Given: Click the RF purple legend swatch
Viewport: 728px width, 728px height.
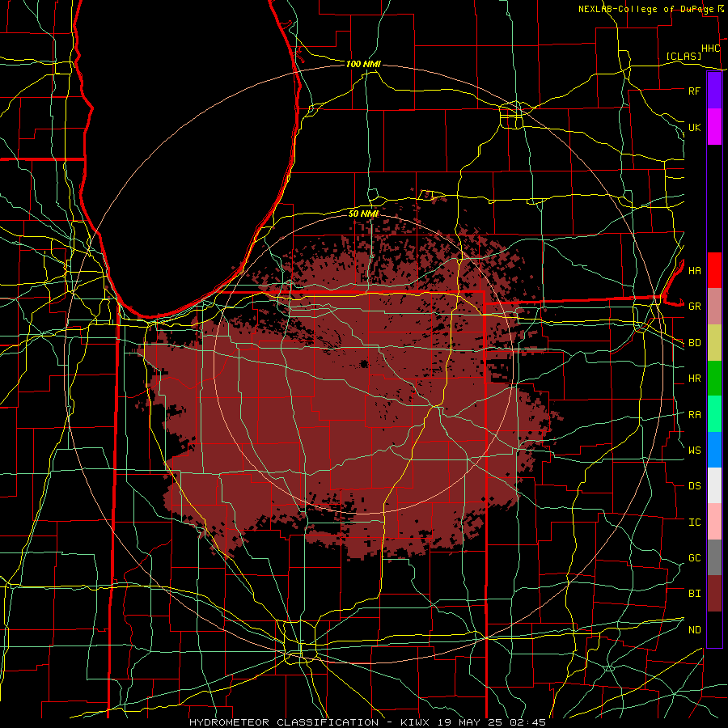Looking at the screenshot, I should coord(714,91).
